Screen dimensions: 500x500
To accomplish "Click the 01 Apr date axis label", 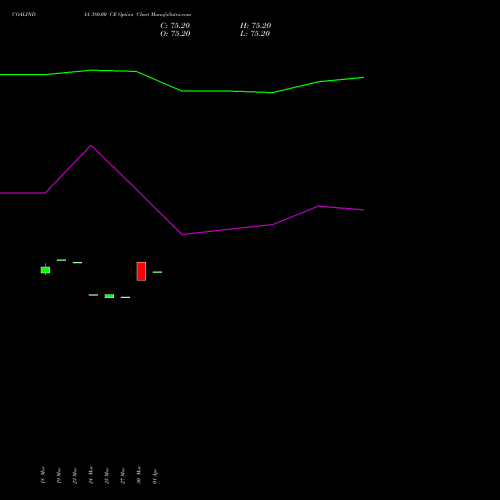I will (155, 476).
